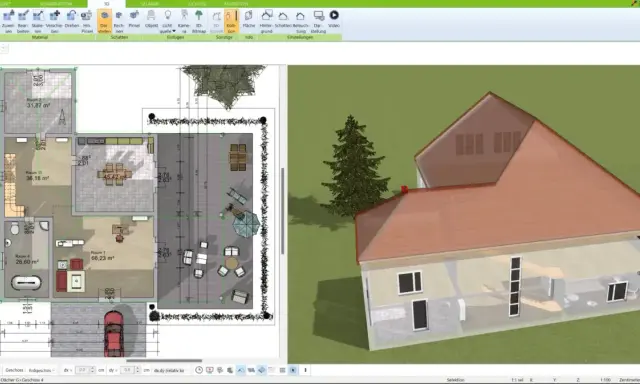Select the Bearbeiten material tool
Image resolution: width=640 pixels, height=384 pixels.
click(x=23, y=22)
